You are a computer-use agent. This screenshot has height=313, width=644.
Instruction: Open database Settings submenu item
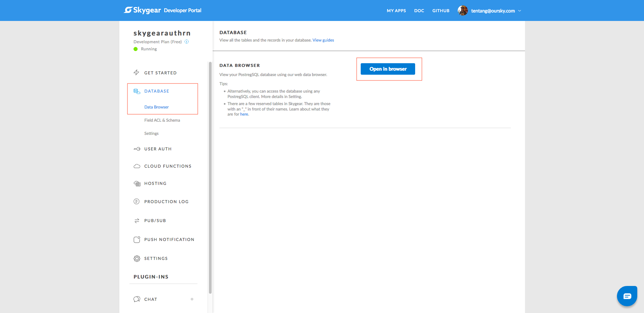tap(151, 134)
